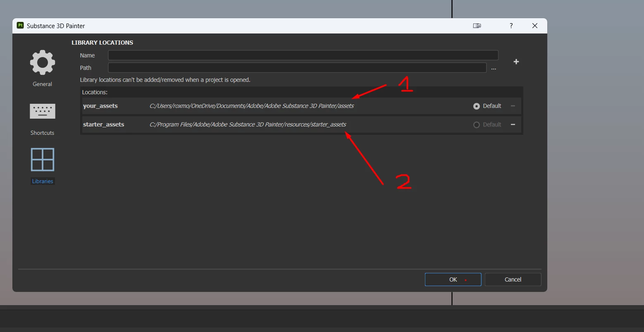The height and width of the screenshot is (332, 644).
Task: Click the title bar display toggle icon
Action: tap(477, 26)
